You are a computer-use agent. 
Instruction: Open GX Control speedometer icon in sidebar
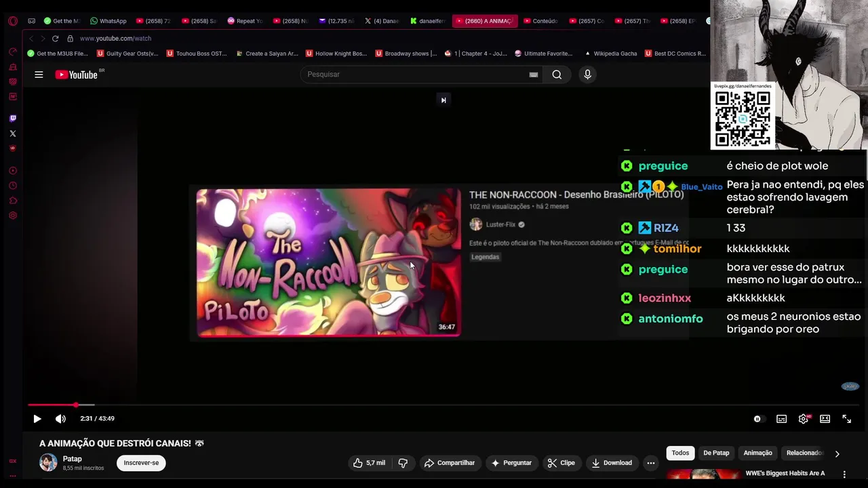coord(12,52)
